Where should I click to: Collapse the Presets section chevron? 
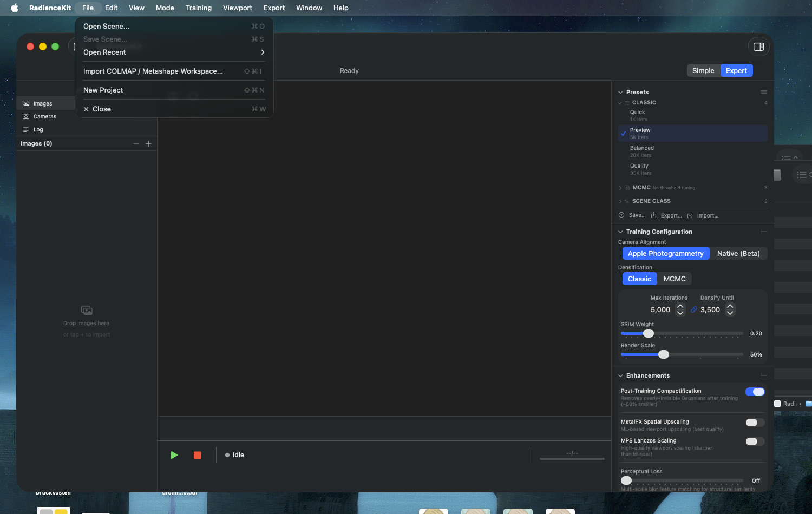coord(620,92)
